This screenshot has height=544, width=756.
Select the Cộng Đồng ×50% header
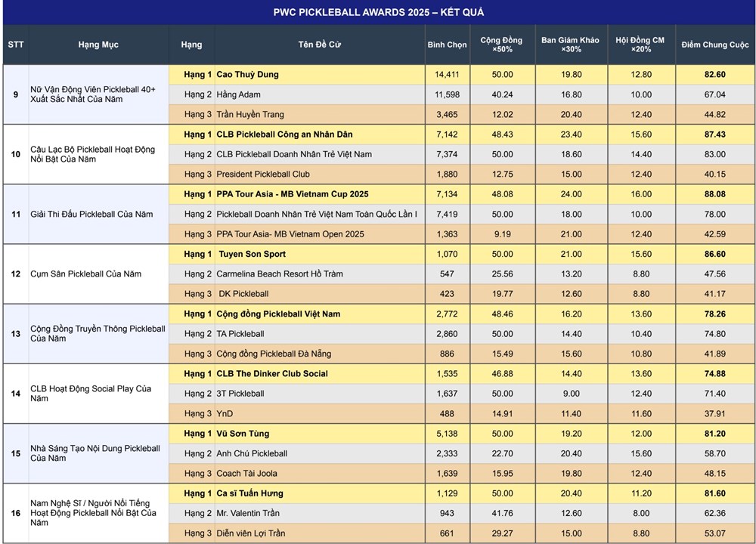point(502,45)
